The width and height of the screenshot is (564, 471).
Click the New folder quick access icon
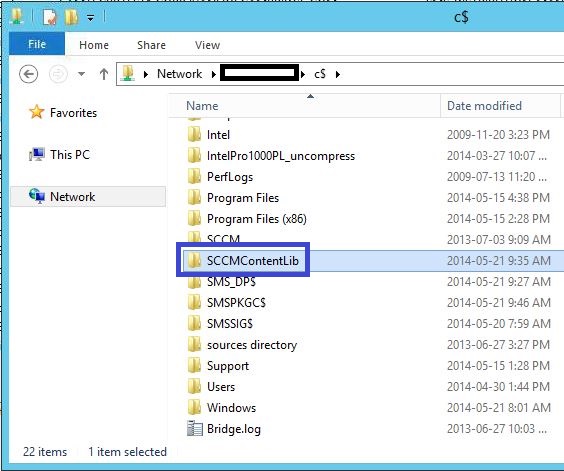coord(71,17)
